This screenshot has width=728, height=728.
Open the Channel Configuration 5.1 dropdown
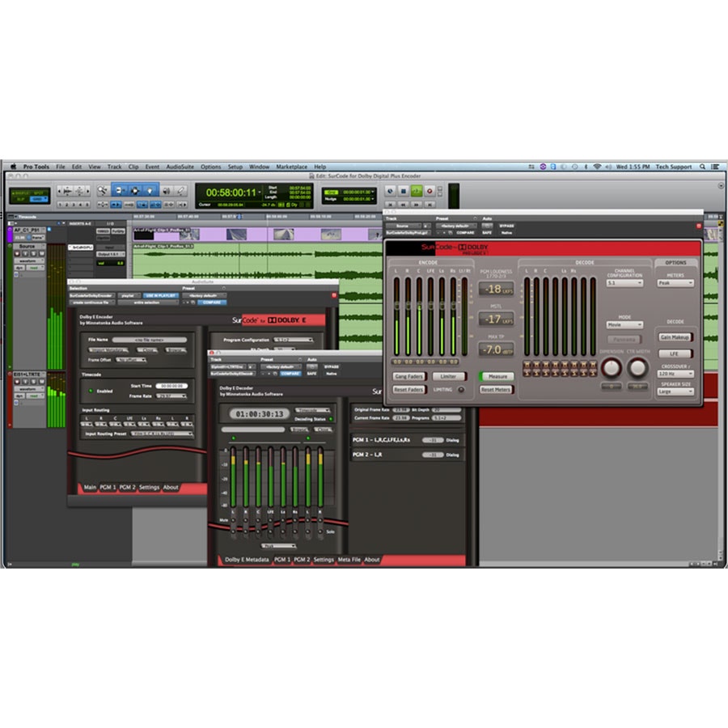click(x=624, y=283)
